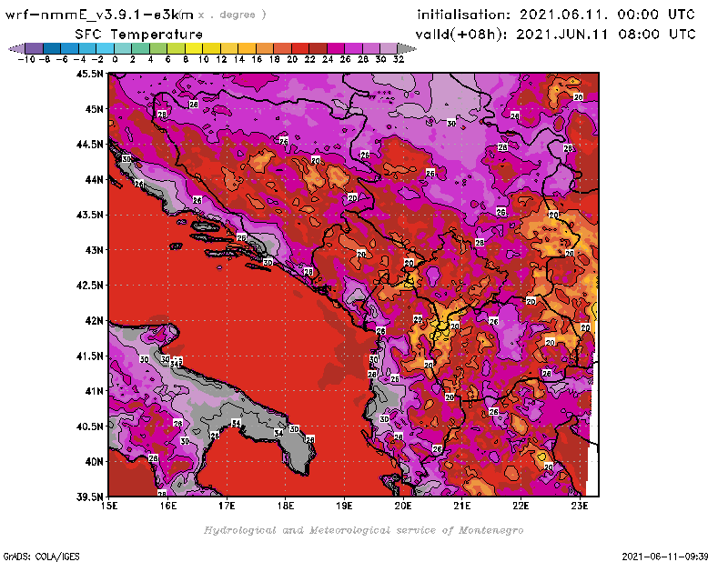Click the red legend swatch between 20 and 22
Viewport: 728px width, 562px height.
point(300,48)
